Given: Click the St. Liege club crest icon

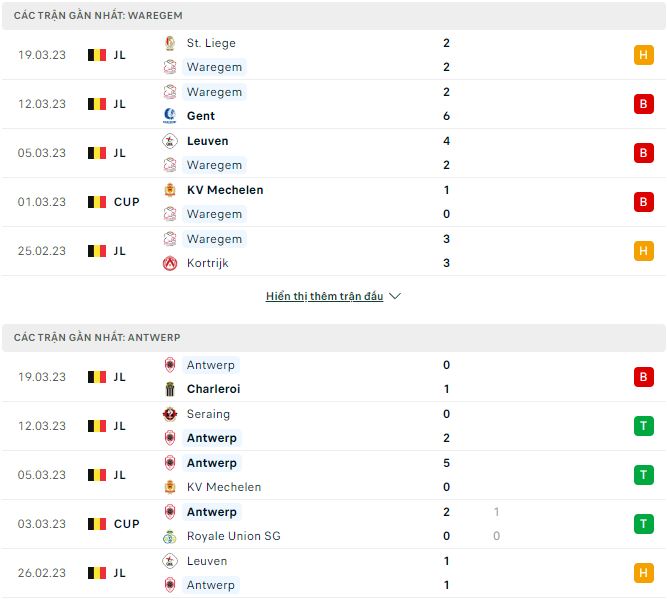Looking at the screenshot, I should tap(169, 43).
